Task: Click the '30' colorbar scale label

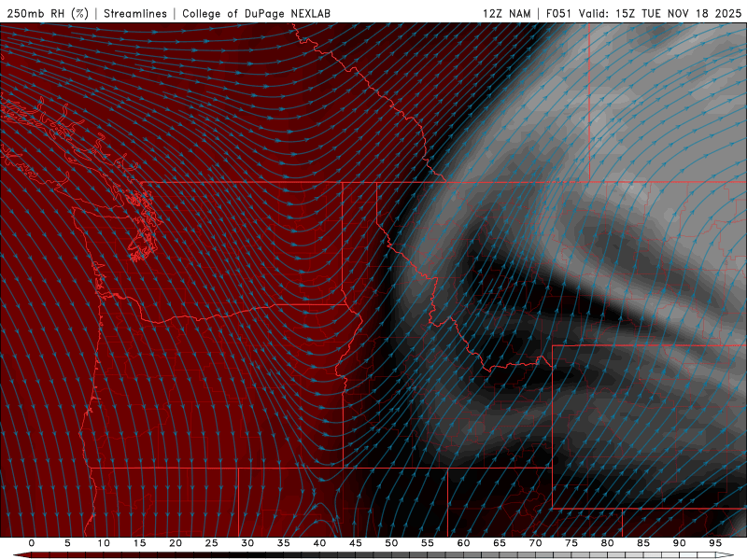Action: point(247,543)
